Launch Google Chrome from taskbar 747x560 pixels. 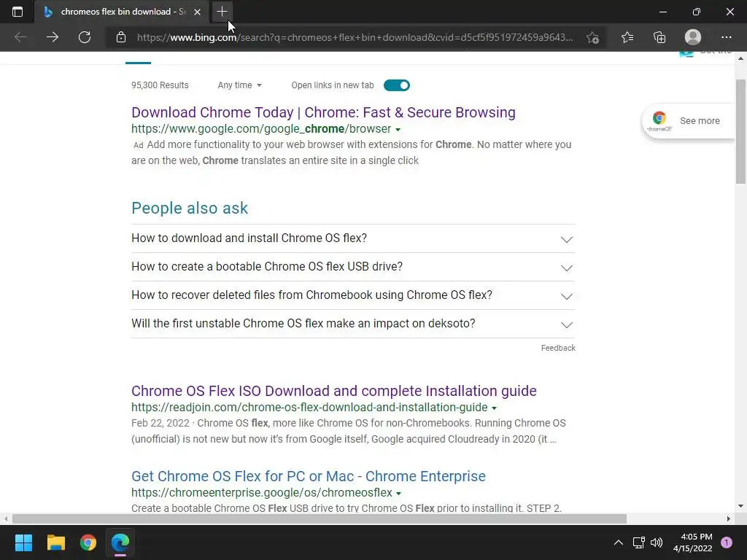click(88, 542)
